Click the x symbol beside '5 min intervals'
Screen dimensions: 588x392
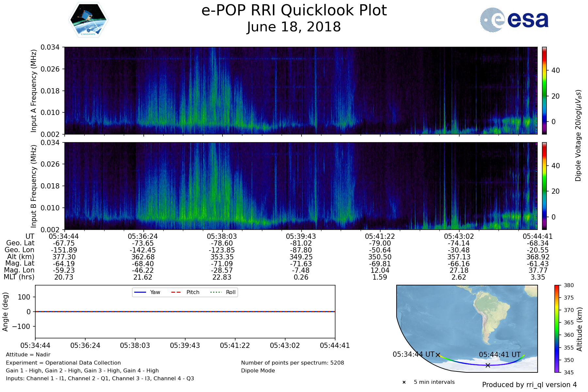click(x=404, y=382)
